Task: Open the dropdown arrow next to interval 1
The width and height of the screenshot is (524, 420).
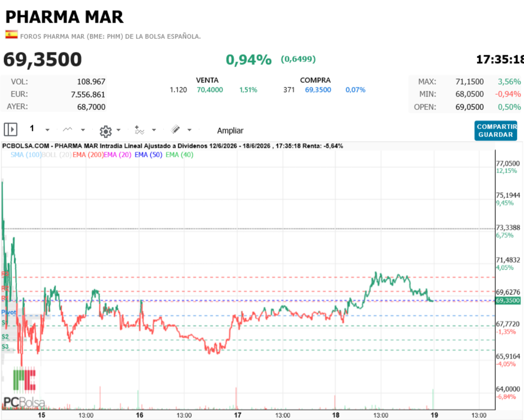Action: tap(47, 130)
